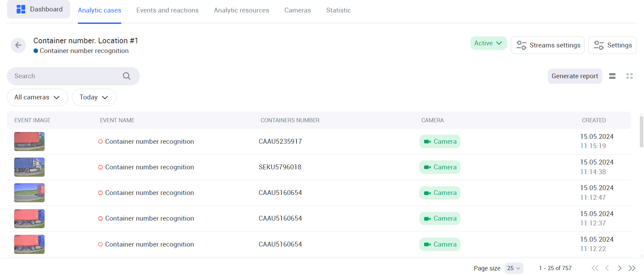Switch to grid view layout
Viewport: 644px width, 276px height.
click(x=629, y=76)
